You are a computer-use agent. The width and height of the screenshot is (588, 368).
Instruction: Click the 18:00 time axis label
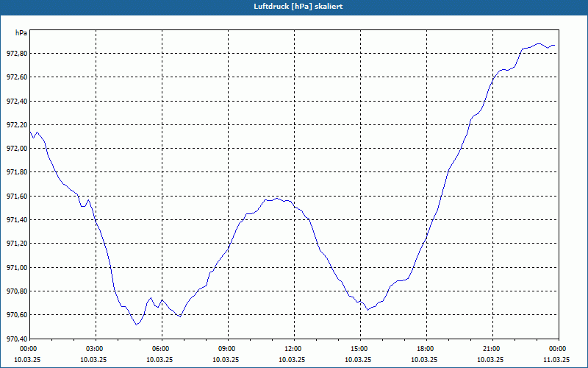426,349
